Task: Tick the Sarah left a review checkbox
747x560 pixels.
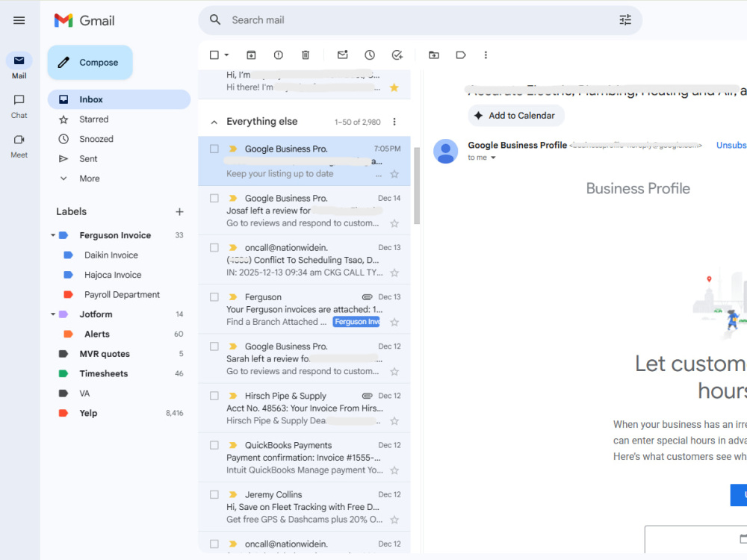Action: pos(214,346)
